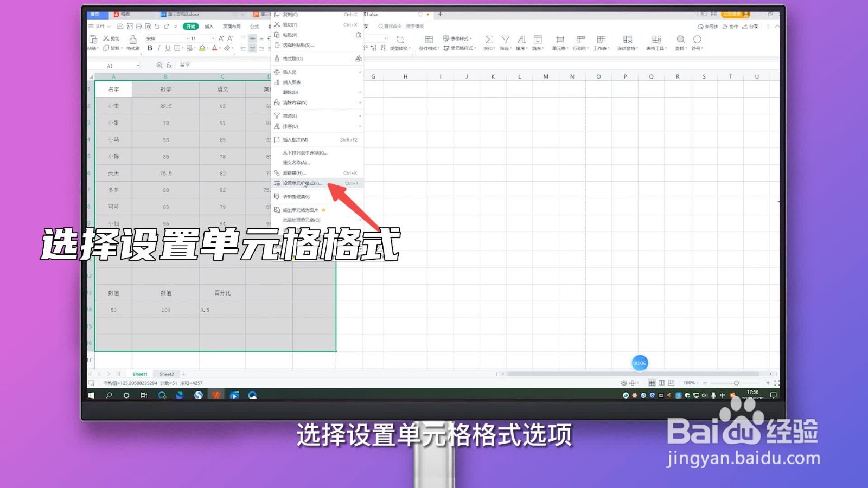Click the decrease font size icon

[x=230, y=38]
